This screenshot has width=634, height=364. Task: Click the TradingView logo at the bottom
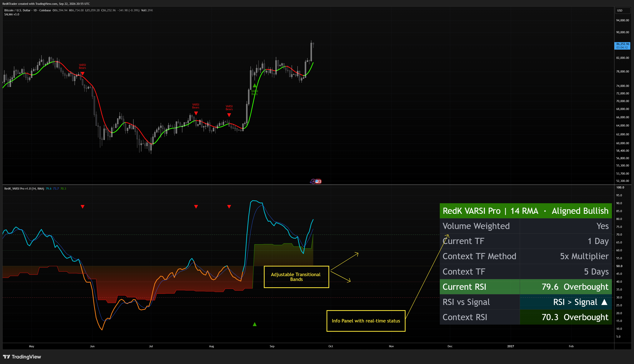pyautogui.click(x=22, y=357)
